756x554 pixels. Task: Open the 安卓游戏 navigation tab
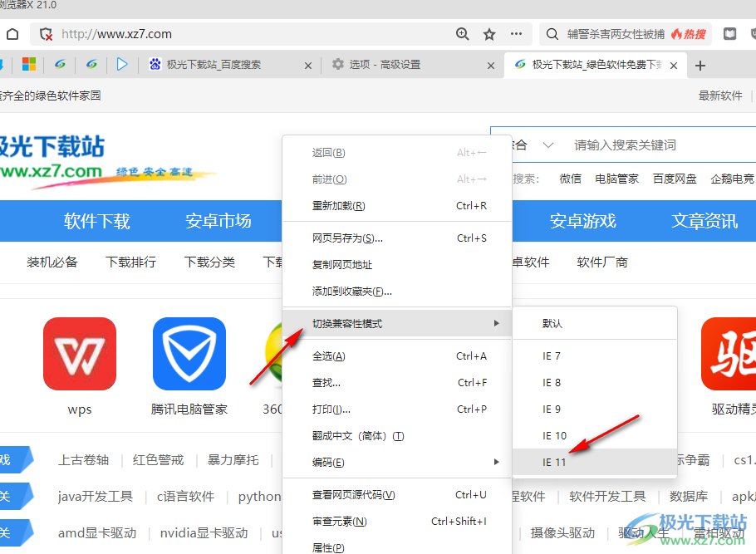click(x=583, y=221)
